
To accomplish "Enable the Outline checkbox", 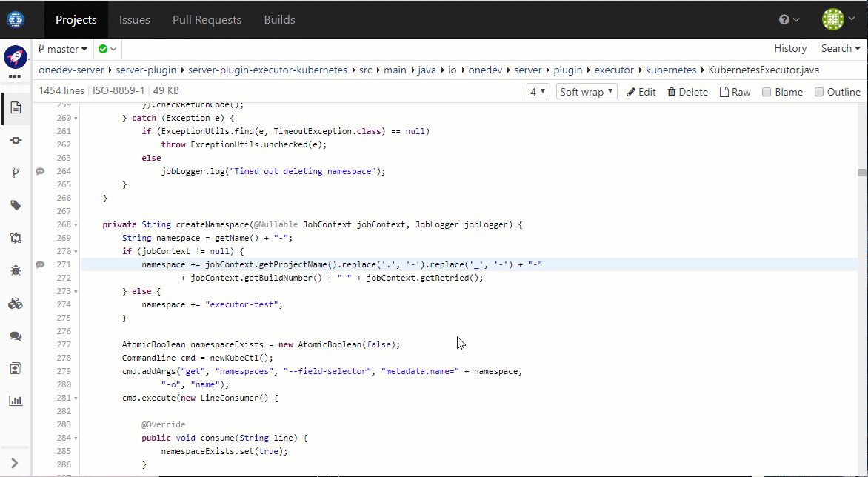I will (x=819, y=92).
